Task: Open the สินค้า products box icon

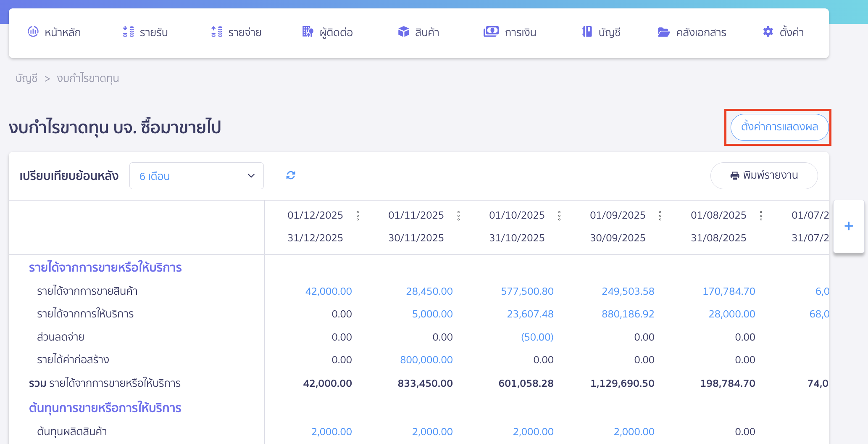Action: coord(403,32)
